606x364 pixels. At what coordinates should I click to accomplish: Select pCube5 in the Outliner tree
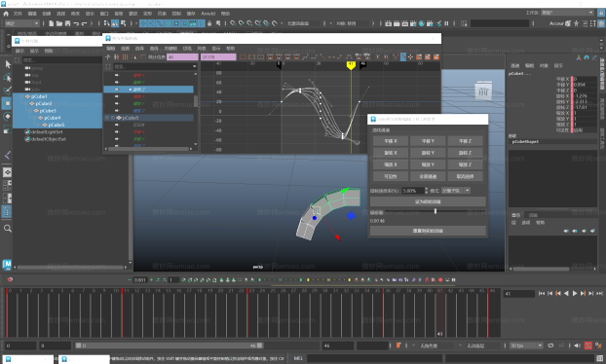pyautogui.click(x=56, y=125)
